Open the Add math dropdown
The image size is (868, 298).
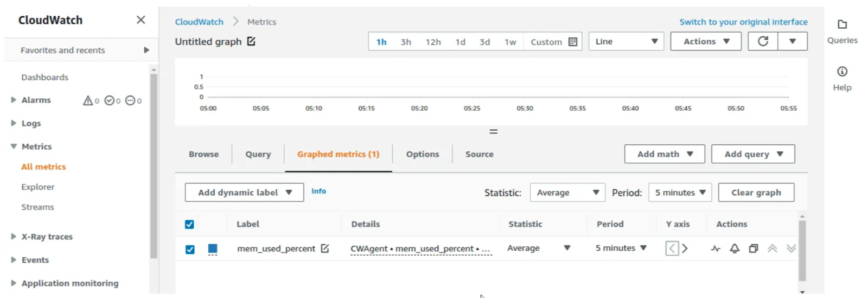click(x=665, y=154)
